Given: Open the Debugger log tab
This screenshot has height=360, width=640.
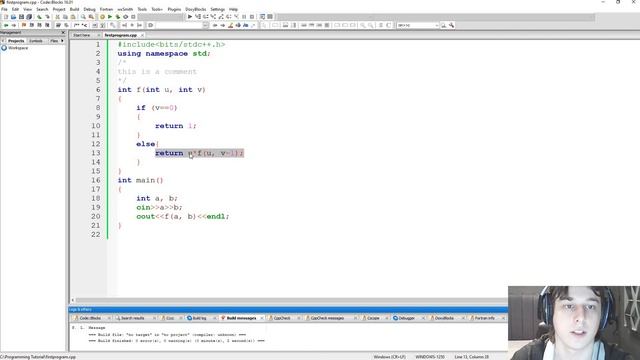Looking at the screenshot, I should 406,318.
